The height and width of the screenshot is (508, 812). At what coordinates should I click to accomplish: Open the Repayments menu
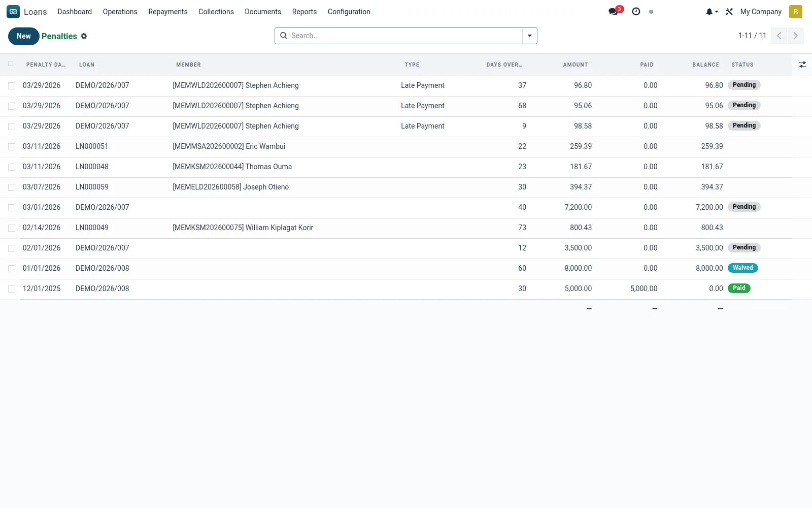pos(168,12)
